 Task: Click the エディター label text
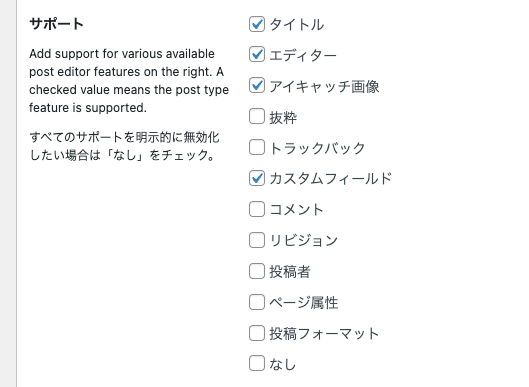click(303, 55)
